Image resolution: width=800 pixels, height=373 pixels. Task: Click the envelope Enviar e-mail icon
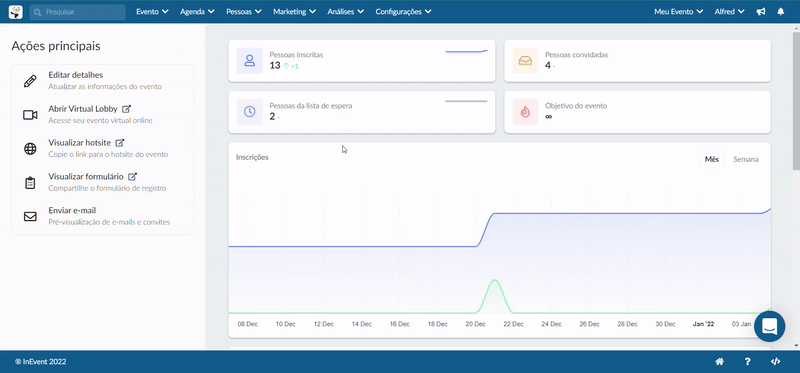tap(30, 216)
